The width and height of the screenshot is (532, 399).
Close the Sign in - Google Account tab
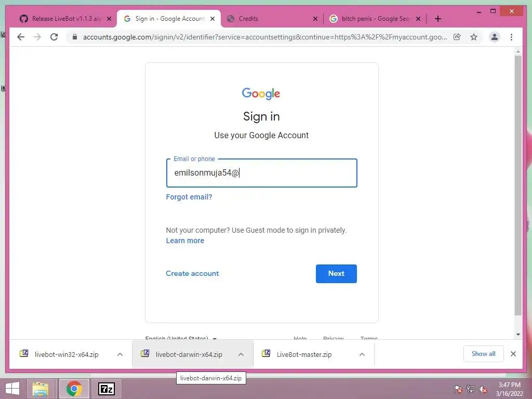pos(212,19)
